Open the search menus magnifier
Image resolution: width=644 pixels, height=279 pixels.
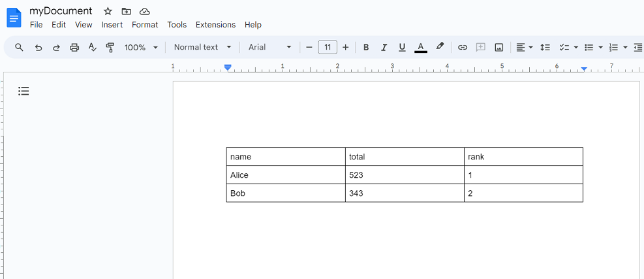[19, 47]
